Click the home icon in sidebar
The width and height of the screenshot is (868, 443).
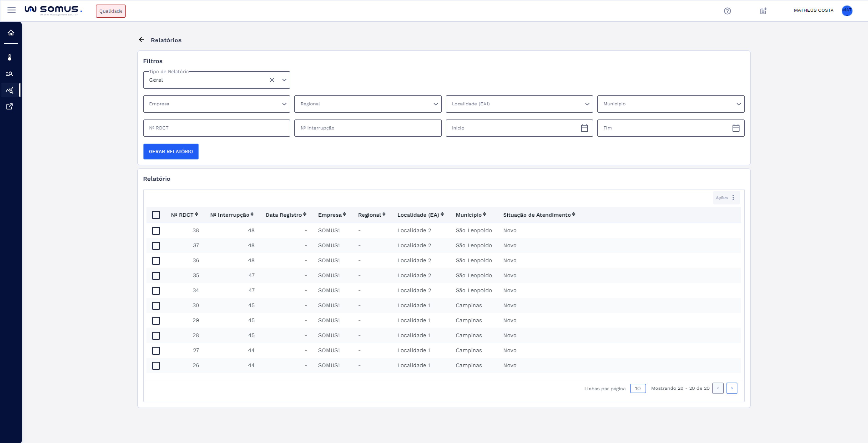point(11,33)
